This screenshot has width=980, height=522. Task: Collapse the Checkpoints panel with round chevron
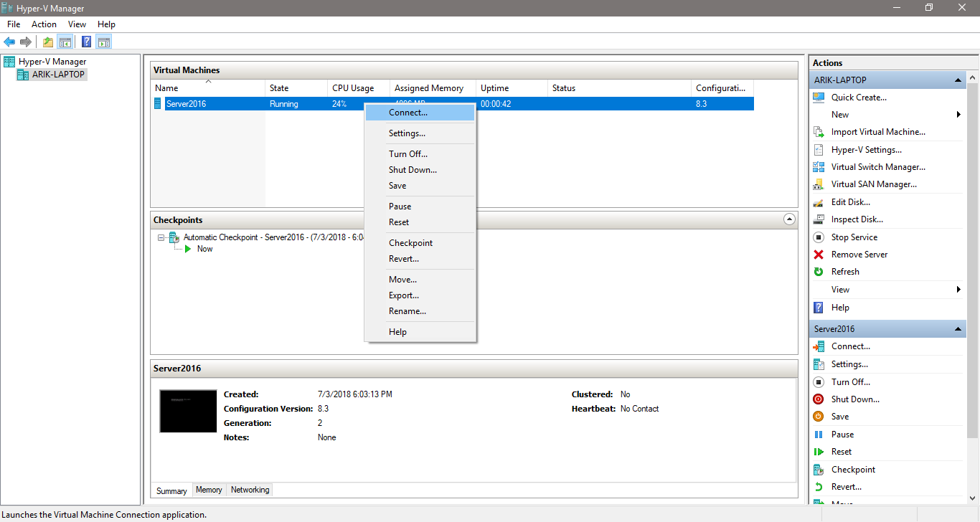click(x=789, y=219)
